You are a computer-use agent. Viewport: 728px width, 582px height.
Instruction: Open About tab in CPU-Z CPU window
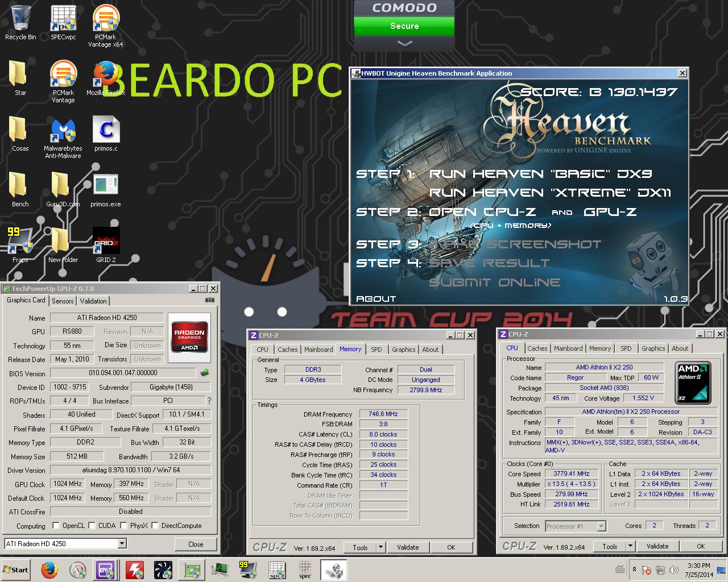pyautogui.click(x=680, y=348)
